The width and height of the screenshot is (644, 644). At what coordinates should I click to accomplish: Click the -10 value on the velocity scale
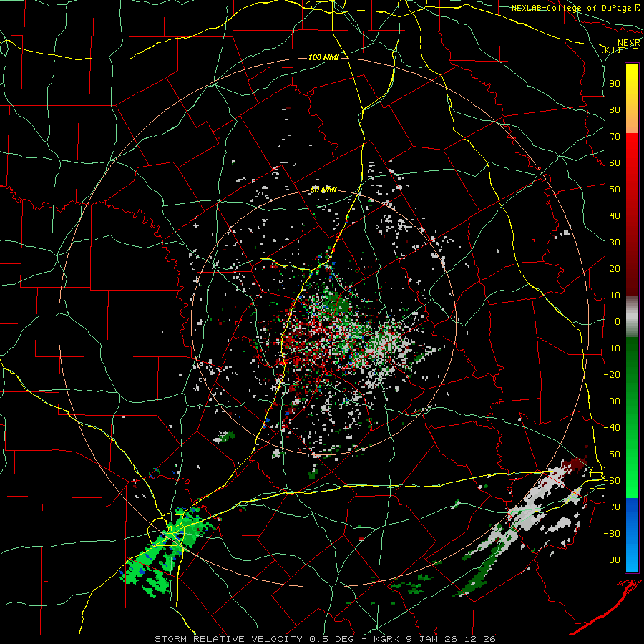pyautogui.click(x=612, y=348)
